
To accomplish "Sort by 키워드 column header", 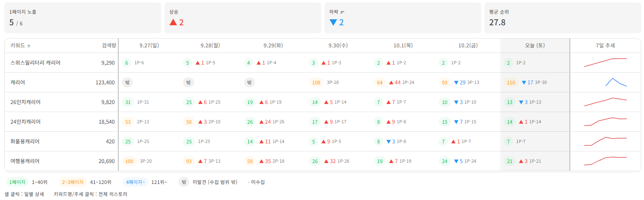I will (20, 45).
